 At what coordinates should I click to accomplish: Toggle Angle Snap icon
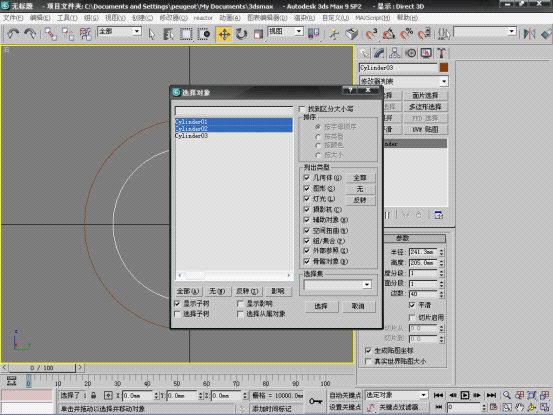click(x=389, y=34)
